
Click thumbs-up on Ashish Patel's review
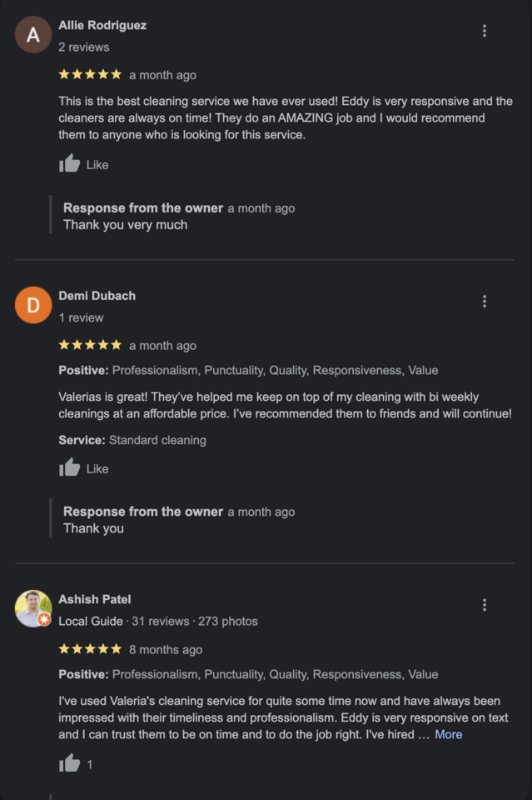(x=70, y=763)
